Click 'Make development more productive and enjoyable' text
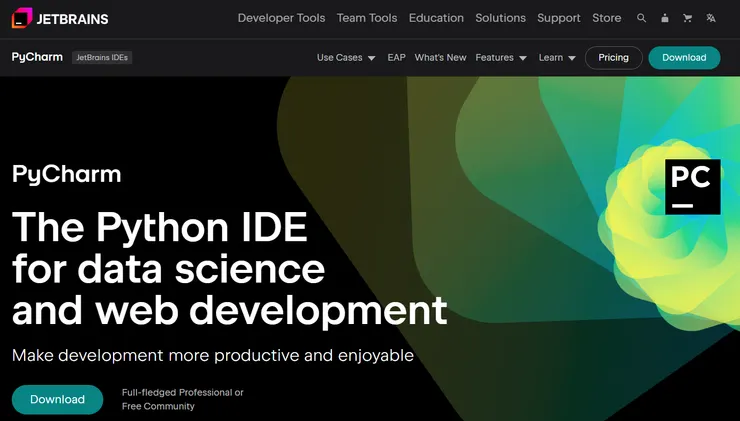The width and height of the screenshot is (740, 421). (213, 355)
